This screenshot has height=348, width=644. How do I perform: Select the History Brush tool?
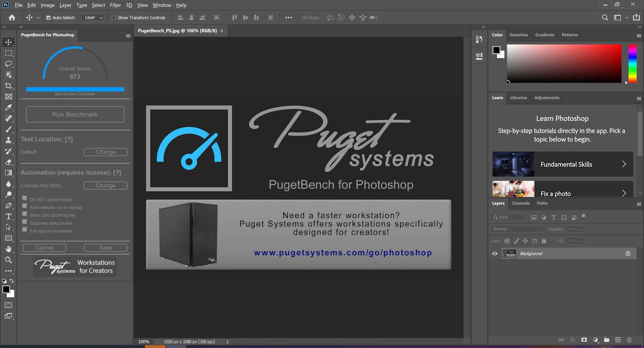tap(8, 151)
